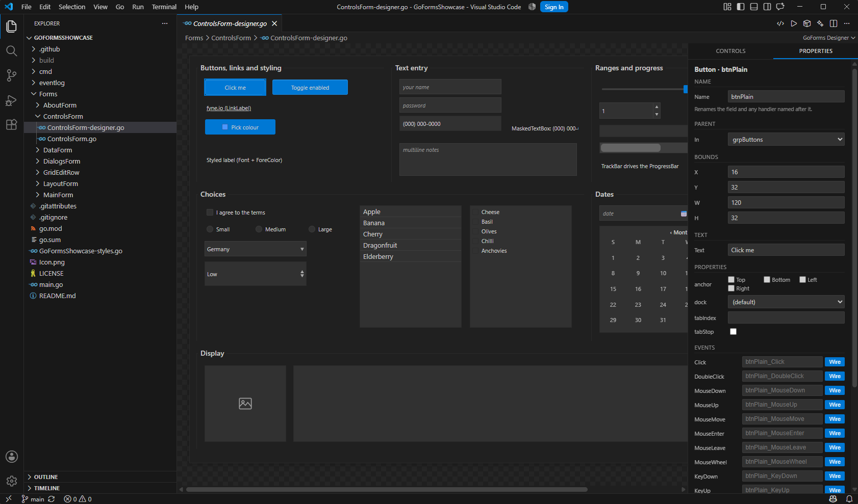This screenshot has width=858, height=504.
Task: Click the calendar icon in the date field
Action: click(684, 214)
